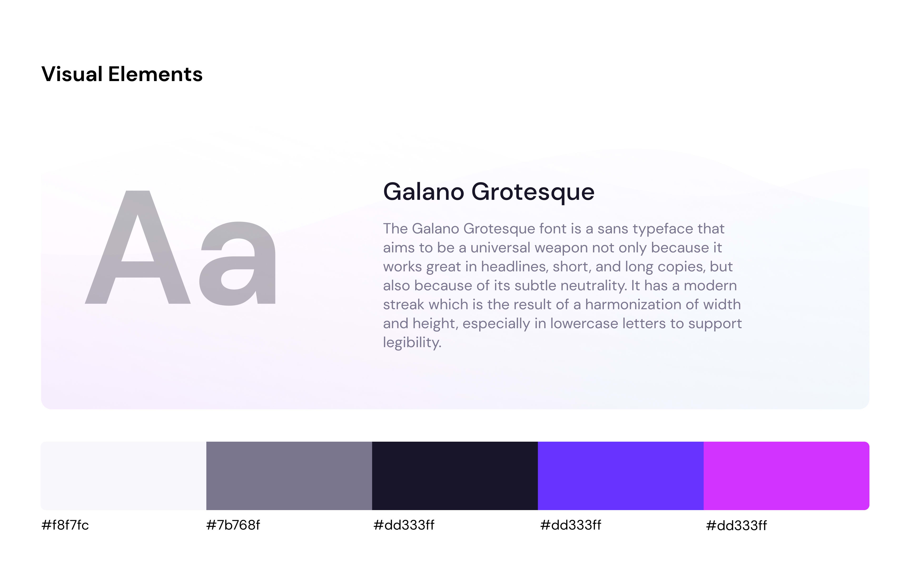Select the violet blue color swatch

(x=621, y=476)
